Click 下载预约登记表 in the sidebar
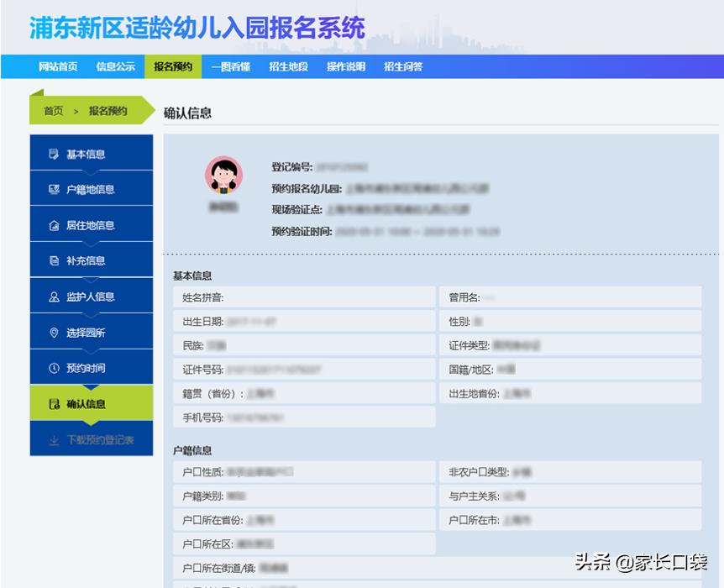Viewport: 724px width, 588px height. [99, 438]
